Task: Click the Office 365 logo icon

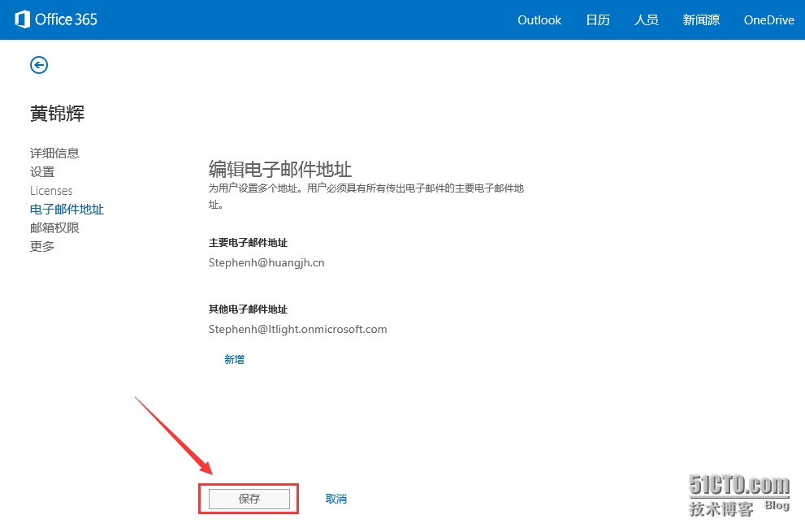Action: (23, 19)
